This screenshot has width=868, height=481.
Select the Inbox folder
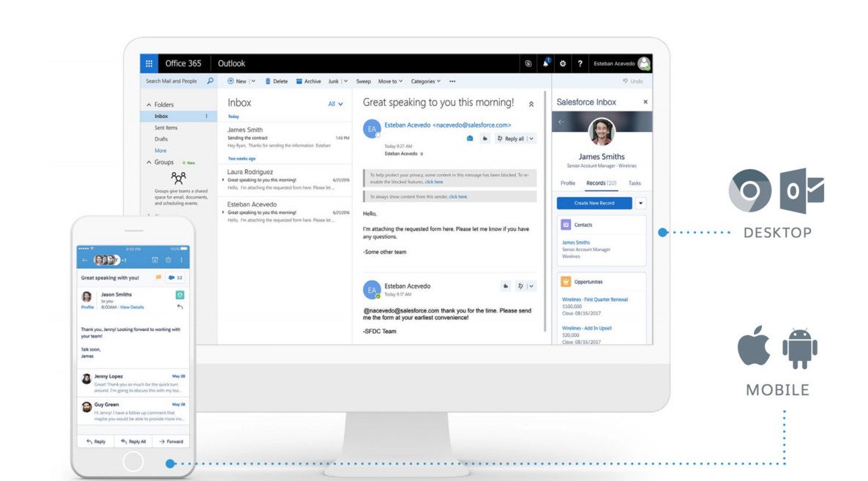click(x=179, y=116)
